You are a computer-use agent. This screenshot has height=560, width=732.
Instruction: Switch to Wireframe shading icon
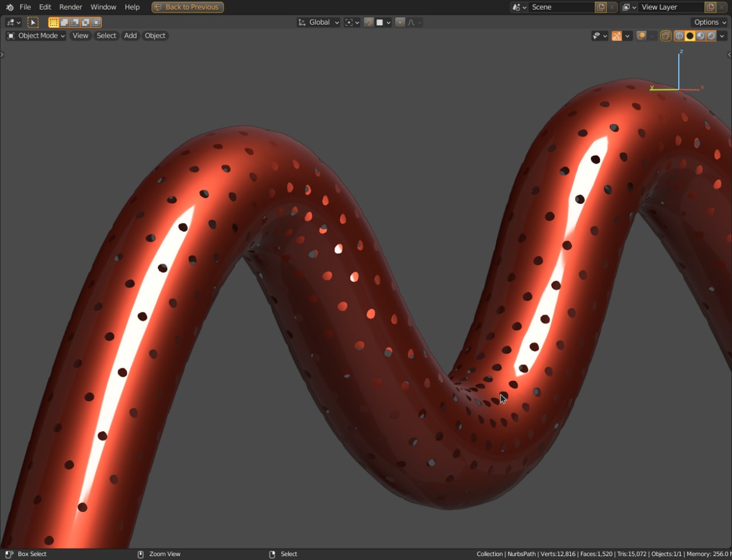[679, 35]
